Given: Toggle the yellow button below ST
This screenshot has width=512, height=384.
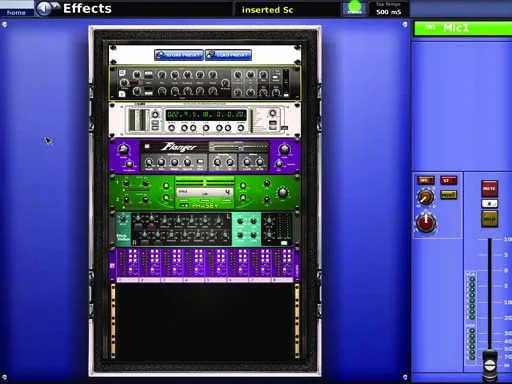Looking at the screenshot, I should pyautogui.click(x=448, y=195).
